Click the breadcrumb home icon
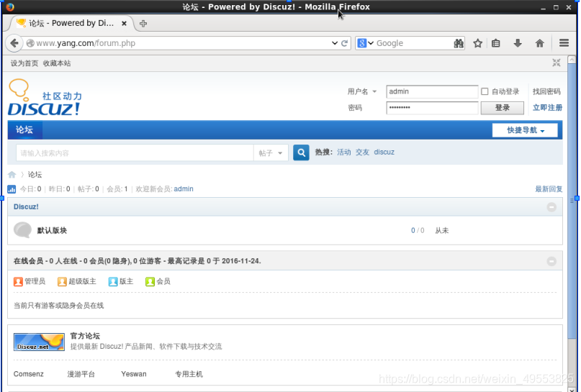This screenshot has height=392, width=581. (12, 175)
